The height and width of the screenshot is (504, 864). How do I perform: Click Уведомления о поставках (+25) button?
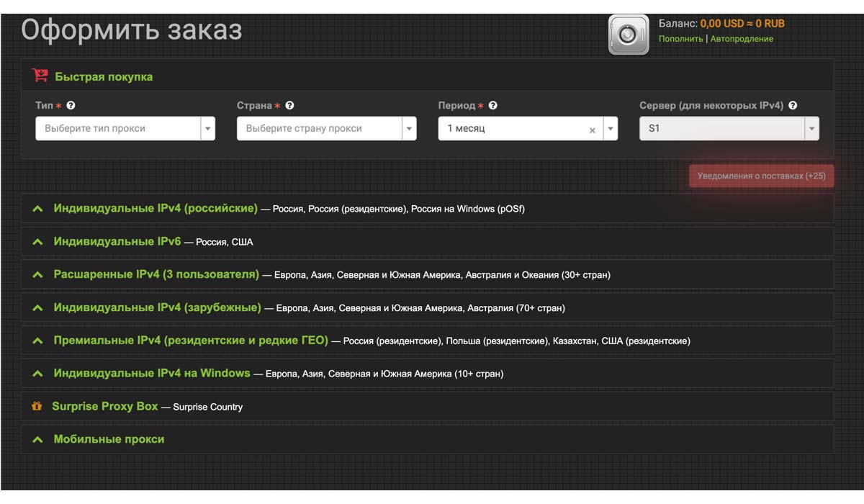coord(761,176)
